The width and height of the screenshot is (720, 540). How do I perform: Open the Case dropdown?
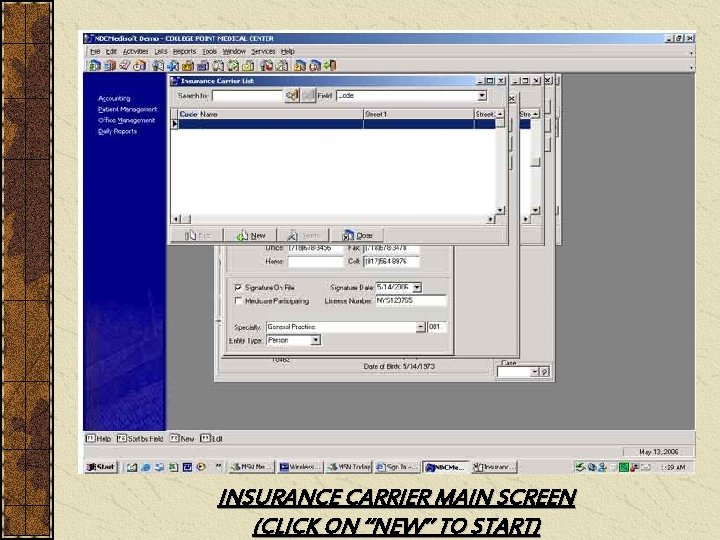click(534, 372)
